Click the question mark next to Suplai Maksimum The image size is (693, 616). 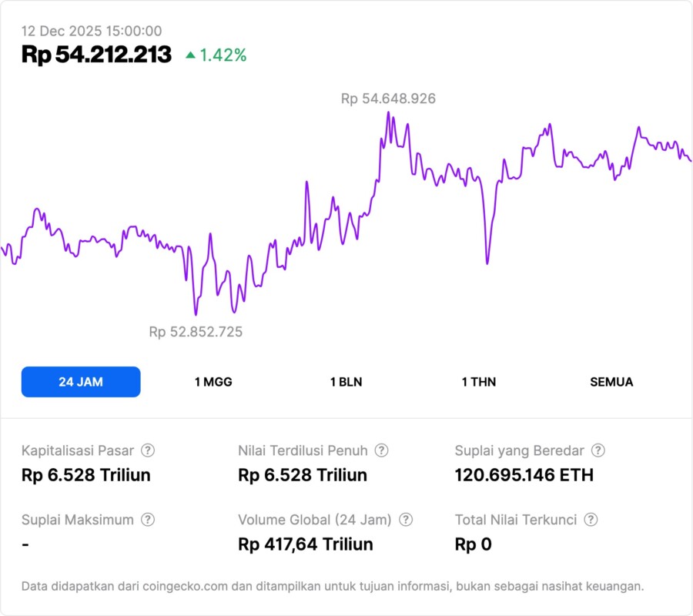(148, 520)
